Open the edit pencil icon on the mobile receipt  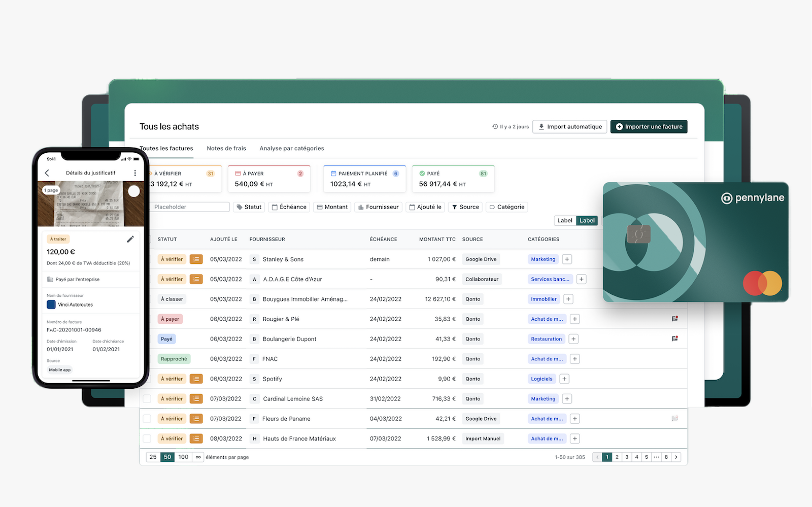point(131,239)
